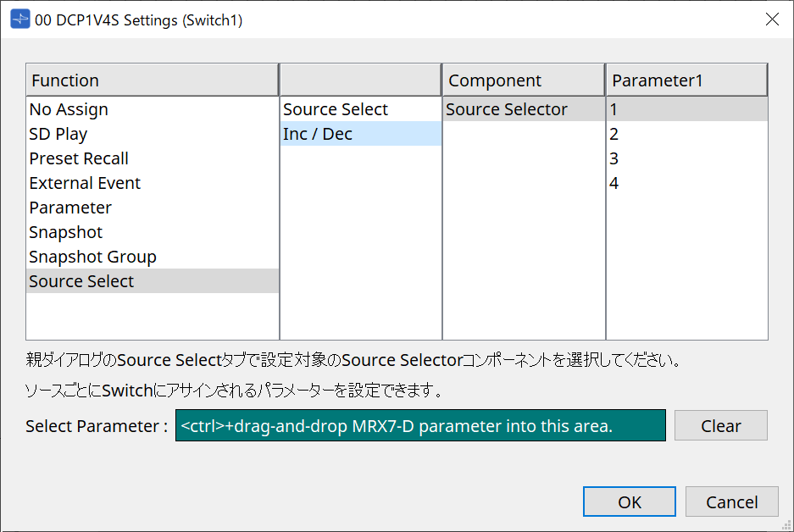The width and height of the screenshot is (794, 532).
Task: Select "Inc / Dec" mode
Action: [x=317, y=134]
